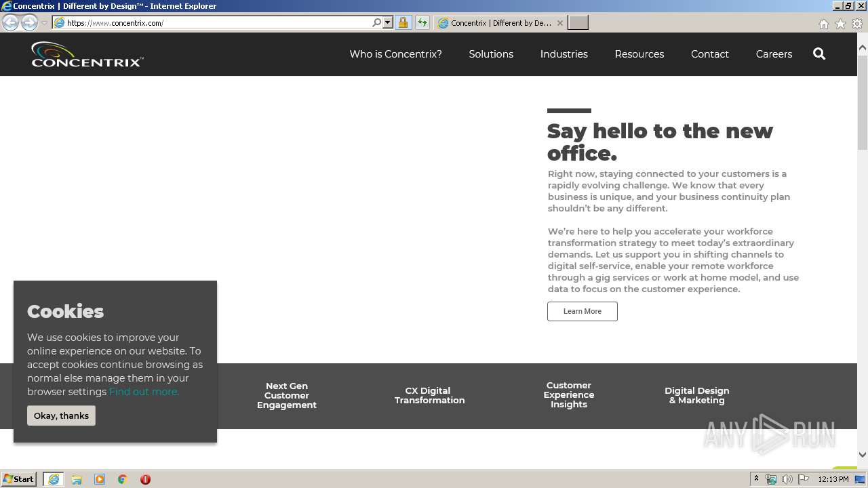Click the browser Back arrow button
Viewport: 868px width, 488px height.
[x=10, y=22]
